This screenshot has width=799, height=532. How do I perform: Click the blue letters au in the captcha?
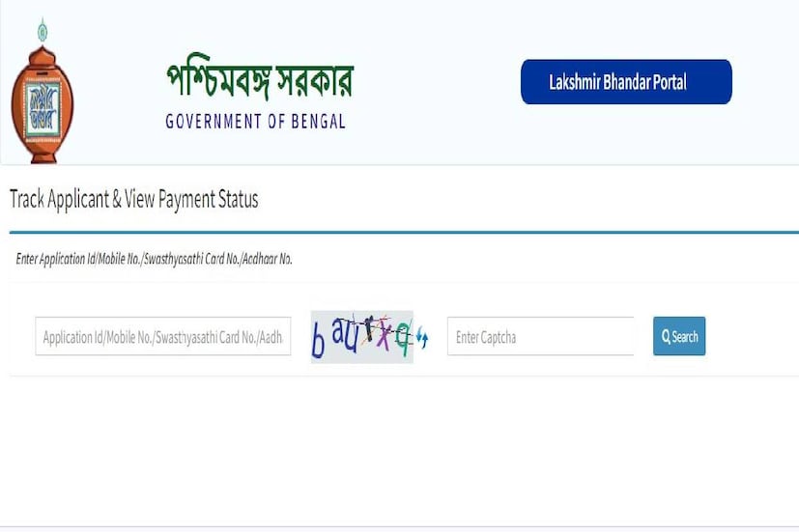(345, 333)
